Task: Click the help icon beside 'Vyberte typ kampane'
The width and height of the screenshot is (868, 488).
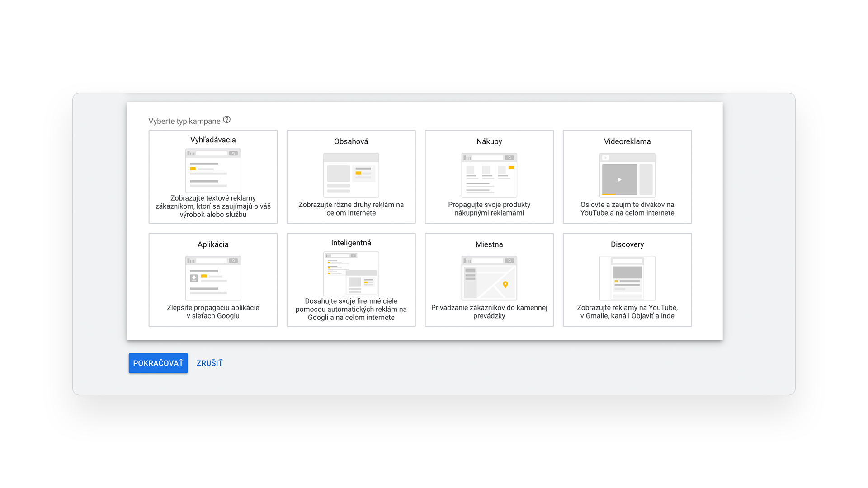Action: tap(227, 120)
